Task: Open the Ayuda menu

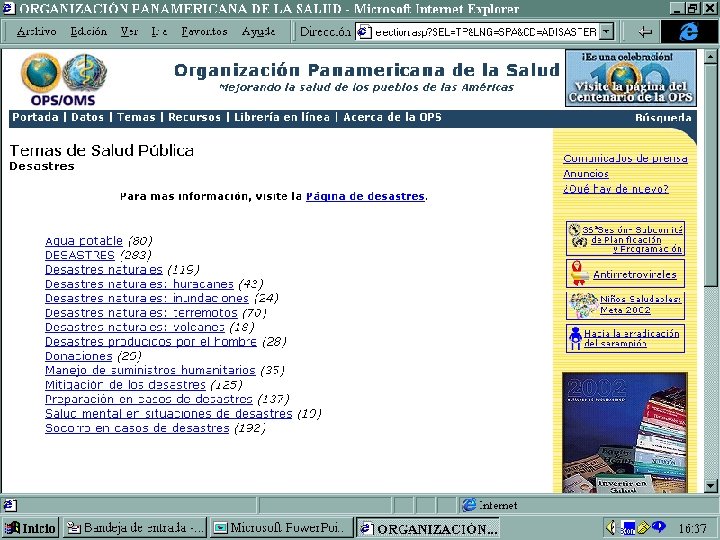Action: click(x=259, y=32)
